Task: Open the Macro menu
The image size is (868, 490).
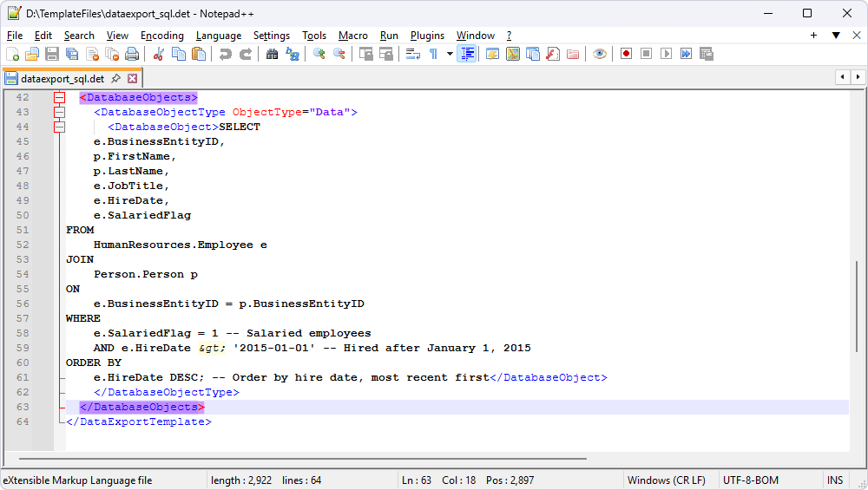Action: point(353,36)
